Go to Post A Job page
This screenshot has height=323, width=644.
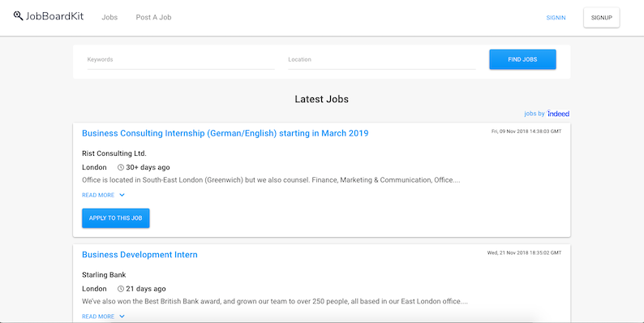click(x=153, y=17)
